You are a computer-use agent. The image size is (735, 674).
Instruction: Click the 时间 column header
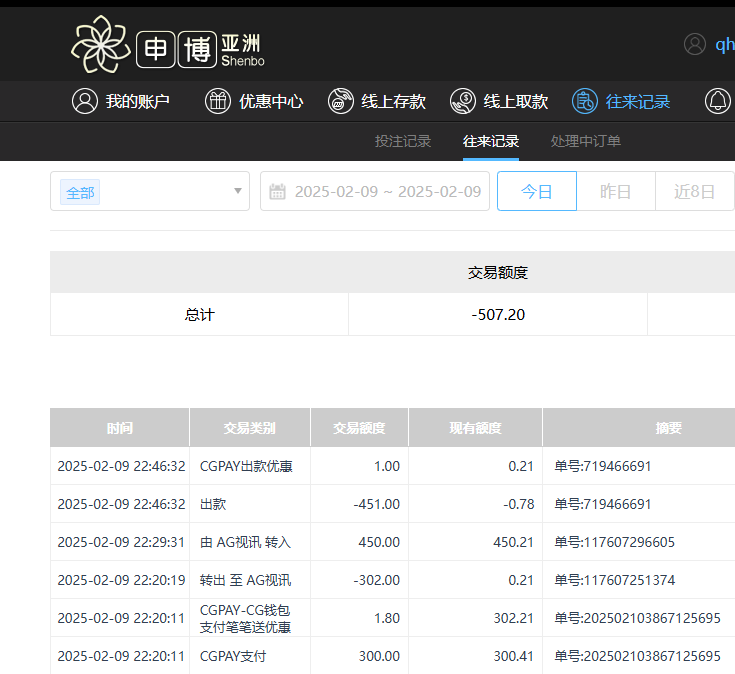(120, 428)
